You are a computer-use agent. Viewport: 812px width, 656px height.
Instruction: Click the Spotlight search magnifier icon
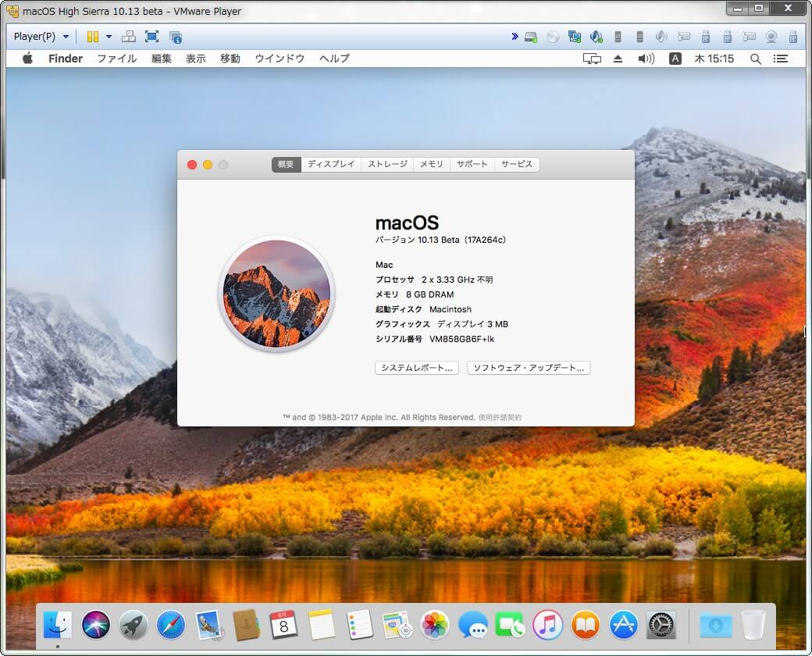tap(755, 59)
